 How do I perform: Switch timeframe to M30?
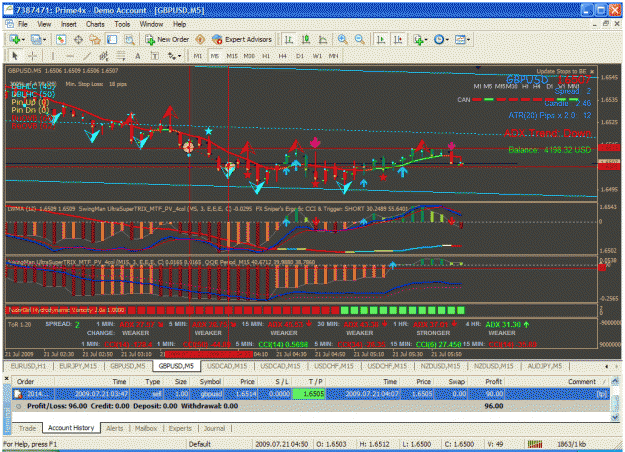click(x=249, y=56)
